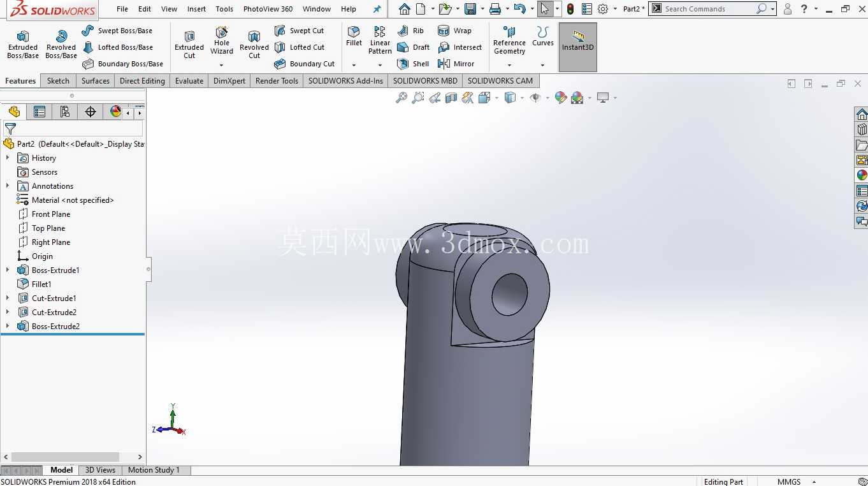The image size is (868, 486).
Task: Click the Zoom to Area icon
Action: click(418, 98)
